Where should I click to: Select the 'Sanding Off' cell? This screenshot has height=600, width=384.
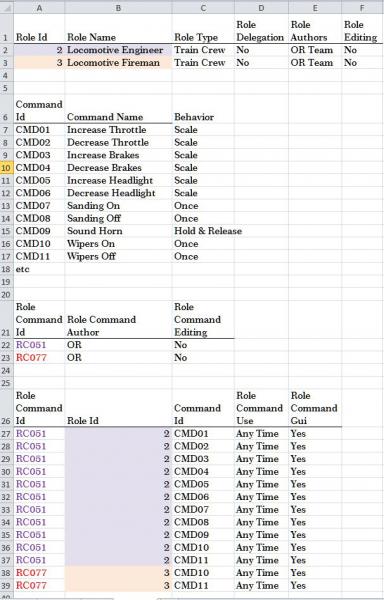point(119,218)
